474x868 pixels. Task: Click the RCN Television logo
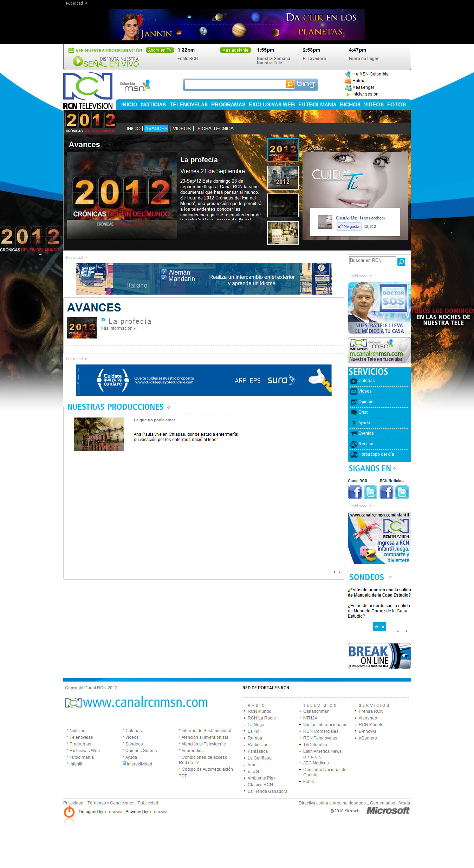click(x=88, y=91)
